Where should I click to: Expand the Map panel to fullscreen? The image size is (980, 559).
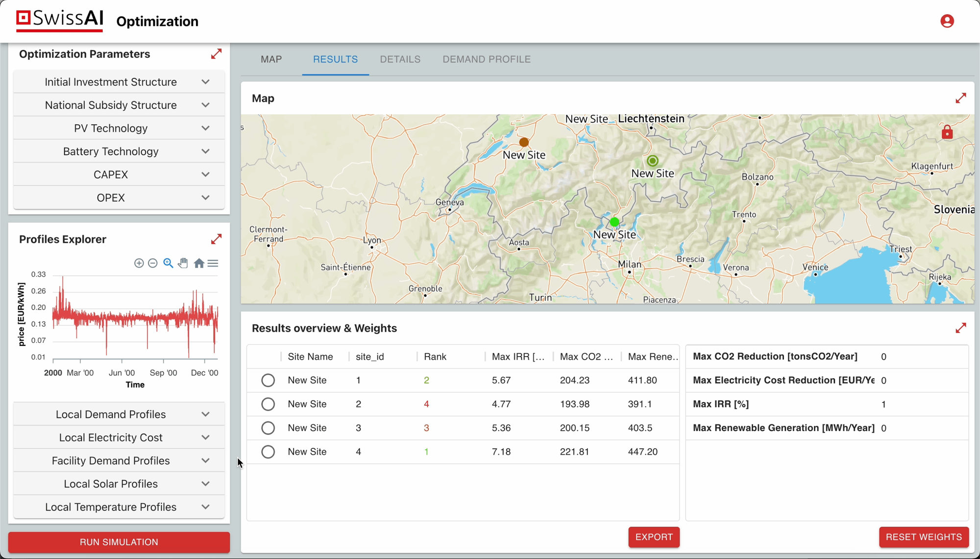tap(960, 98)
